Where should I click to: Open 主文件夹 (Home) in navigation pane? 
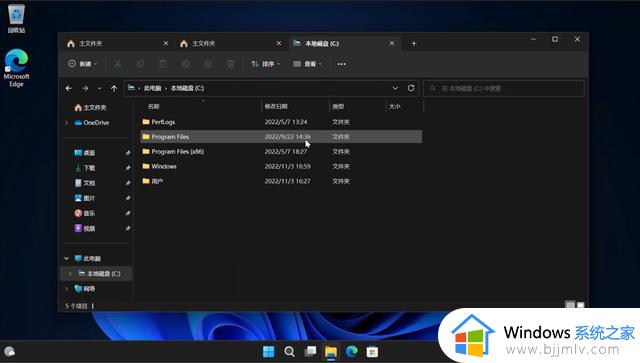click(90, 107)
